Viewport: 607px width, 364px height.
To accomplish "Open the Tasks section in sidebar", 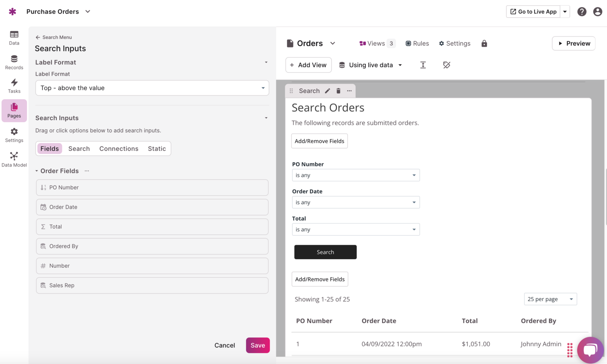I will [x=14, y=86].
